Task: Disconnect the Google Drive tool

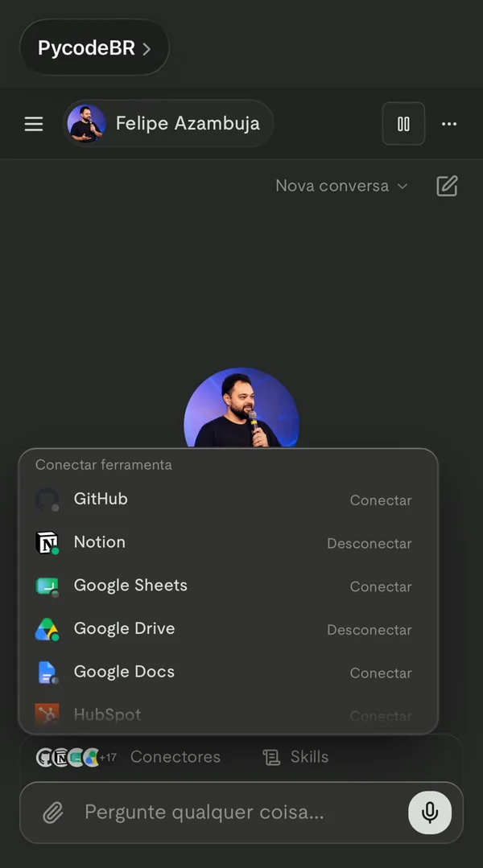Action: click(x=369, y=630)
